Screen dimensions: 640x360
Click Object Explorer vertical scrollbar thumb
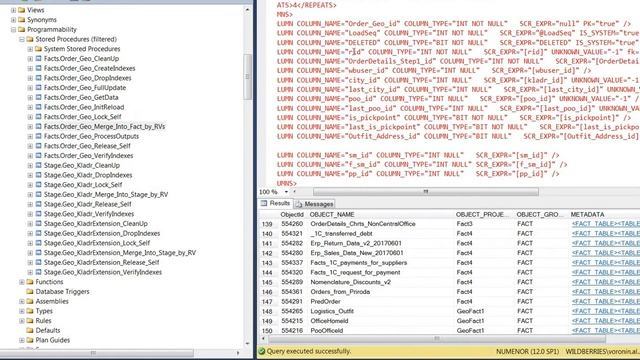coord(247,77)
